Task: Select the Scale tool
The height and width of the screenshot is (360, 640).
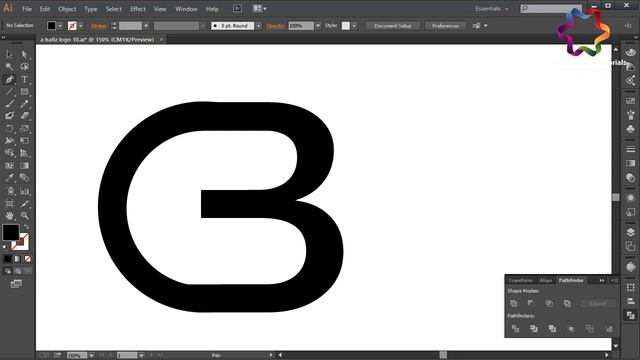Action: tap(24, 129)
